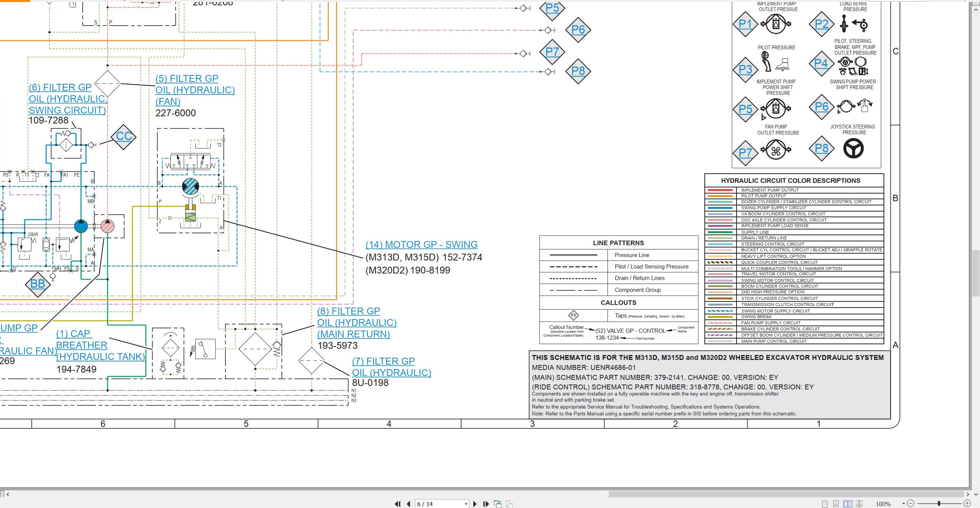
Task: Click the IMPLEMENT PUMP OUTPUT red swatch
Action: pyautogui.click(x=720, y=190)
